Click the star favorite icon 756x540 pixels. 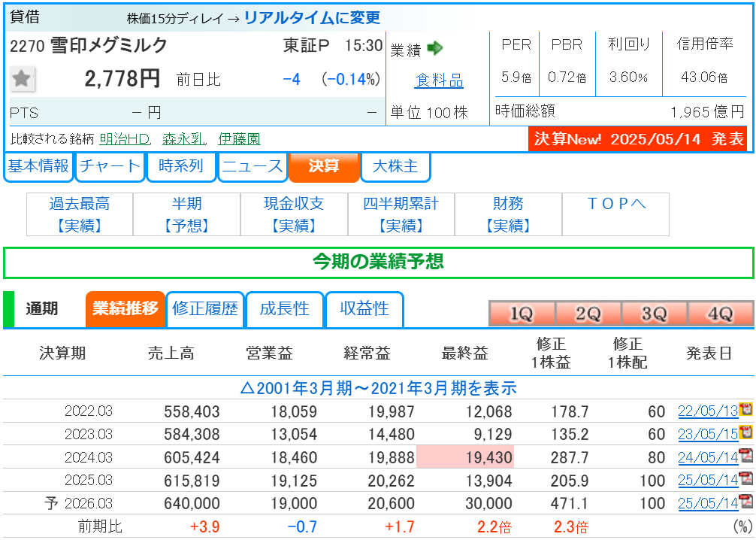(x=22, y=79)
